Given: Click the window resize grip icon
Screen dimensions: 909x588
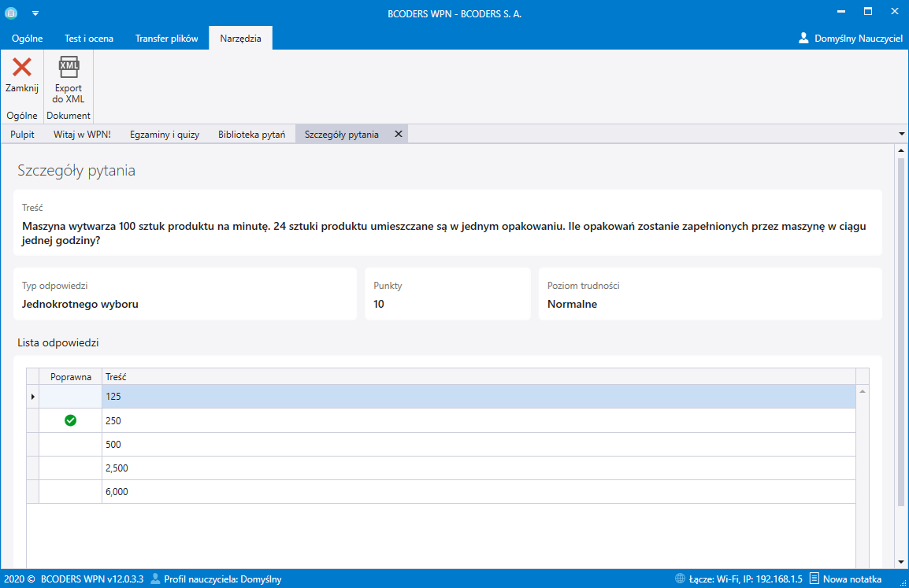Looking at the screenshot, I should coord(903,582).
